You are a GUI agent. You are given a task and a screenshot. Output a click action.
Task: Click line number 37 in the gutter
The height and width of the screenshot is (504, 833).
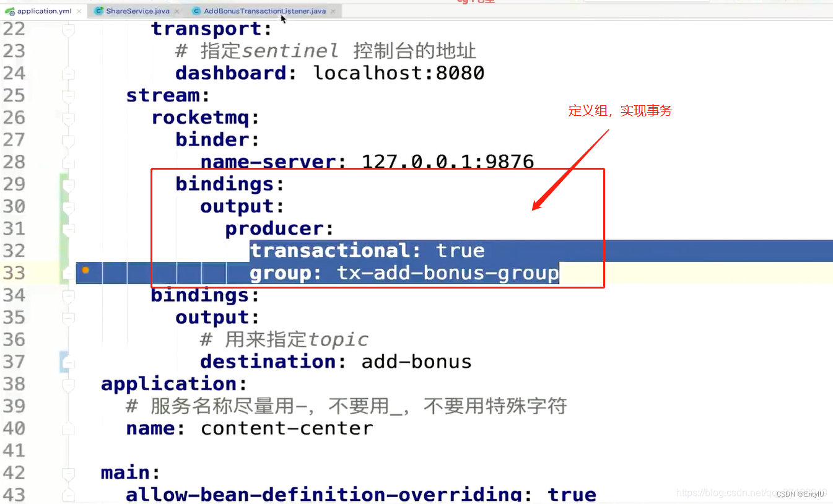14,362
